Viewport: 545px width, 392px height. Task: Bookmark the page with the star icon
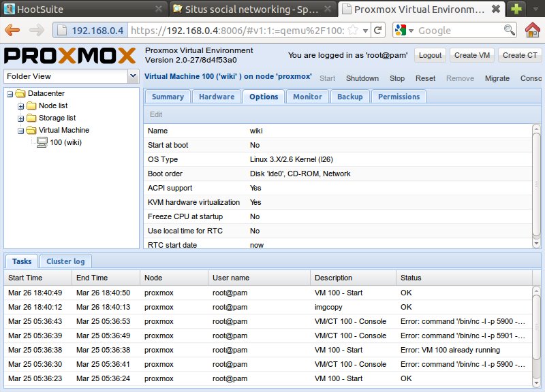point(352,31)
